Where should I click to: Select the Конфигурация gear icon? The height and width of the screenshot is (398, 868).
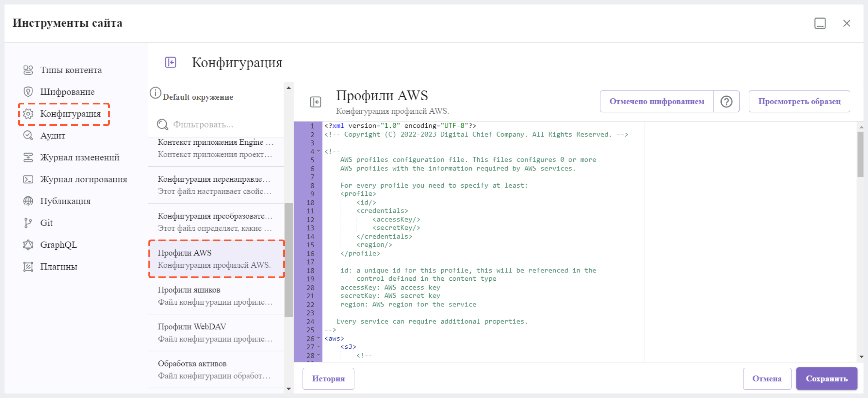[28, 114]
